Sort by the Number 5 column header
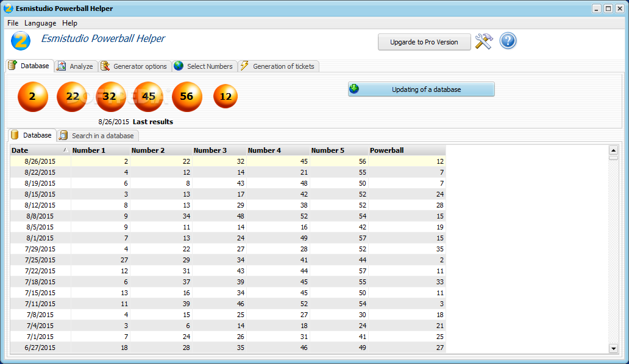629x364 pixels. coord(339,150)
